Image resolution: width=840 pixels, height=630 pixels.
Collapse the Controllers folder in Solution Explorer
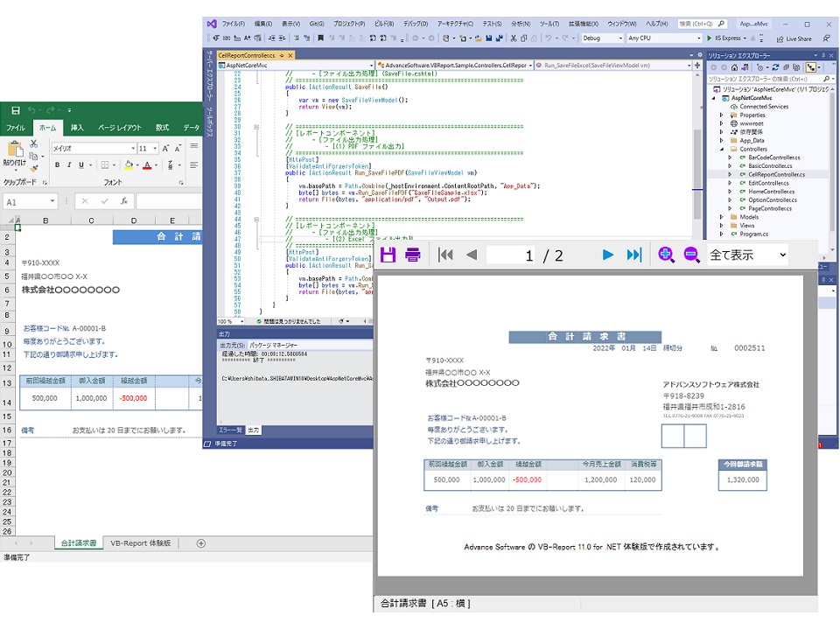721,149
